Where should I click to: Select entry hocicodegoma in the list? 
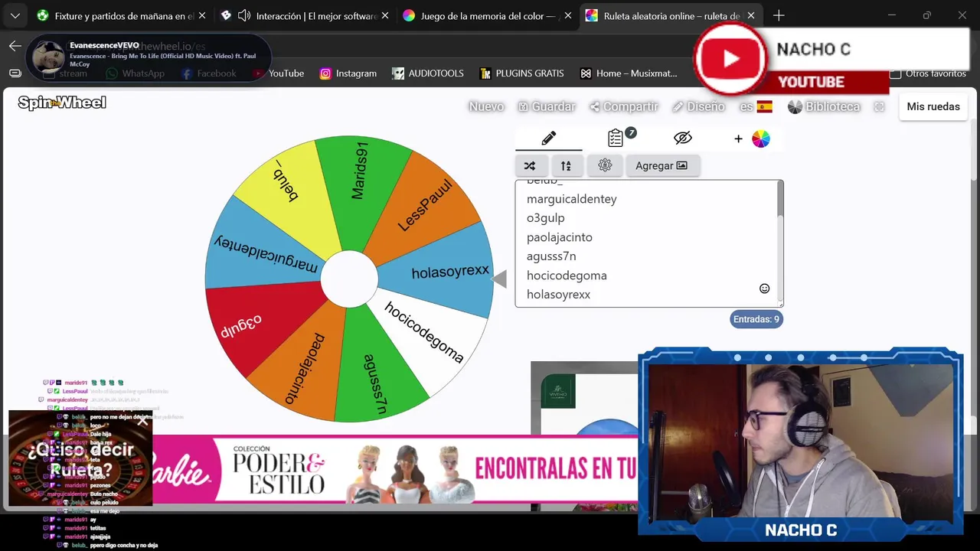[567, 275]
